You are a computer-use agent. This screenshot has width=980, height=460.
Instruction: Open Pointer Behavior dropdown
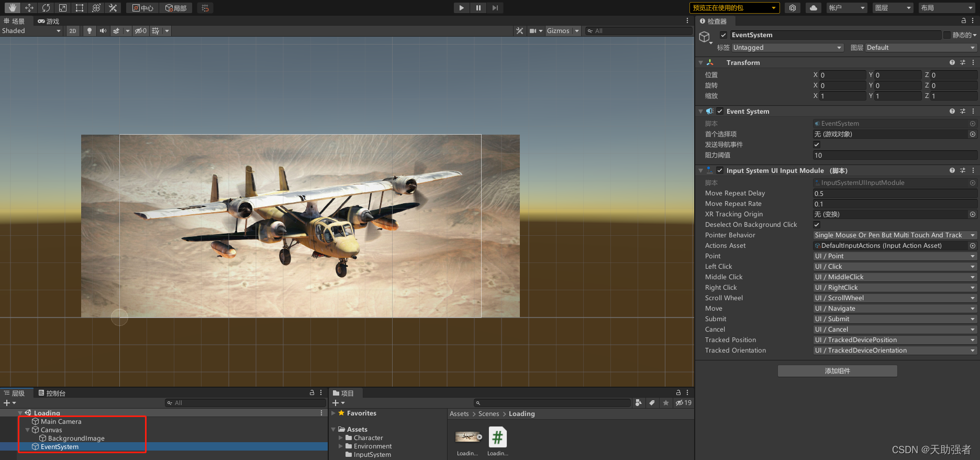coord(895,235)
